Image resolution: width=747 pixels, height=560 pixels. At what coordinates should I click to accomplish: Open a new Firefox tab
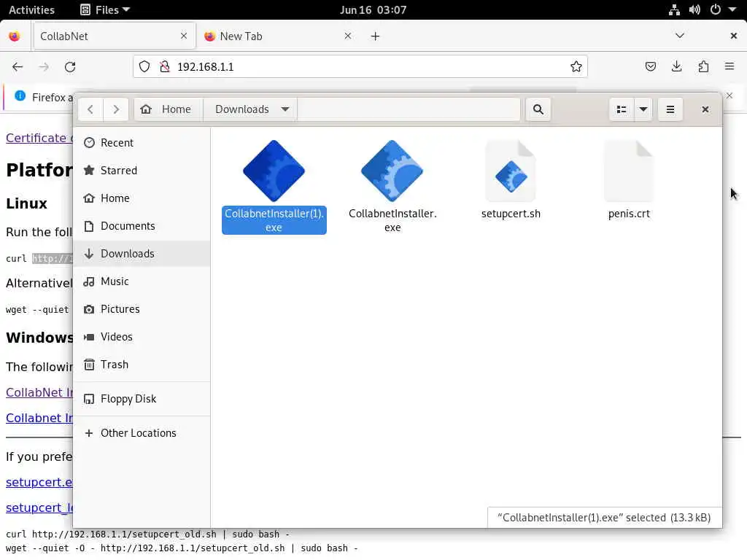pyautogui.click(x=376, y=36)
